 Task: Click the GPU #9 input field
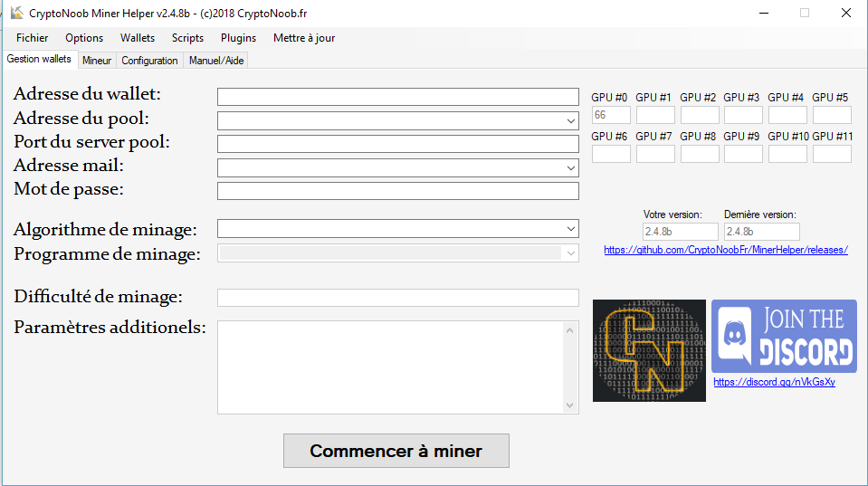pyautogui.click(x=743, y=154)
